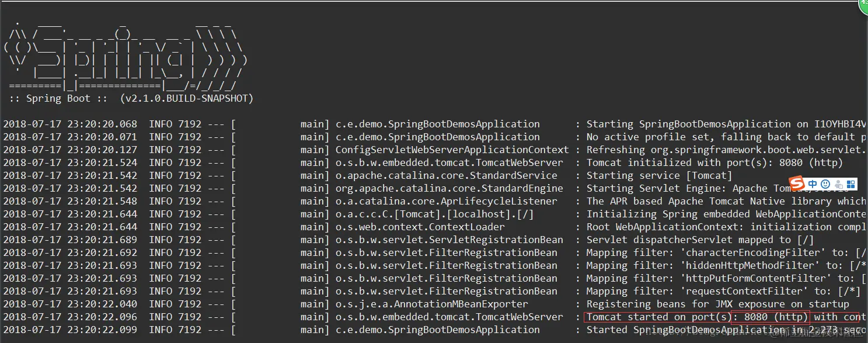Click the ":: Spring Boot ::" banner text
This screenshot has height=343, width=868.
pyautogui.click(x=58, y=98)
